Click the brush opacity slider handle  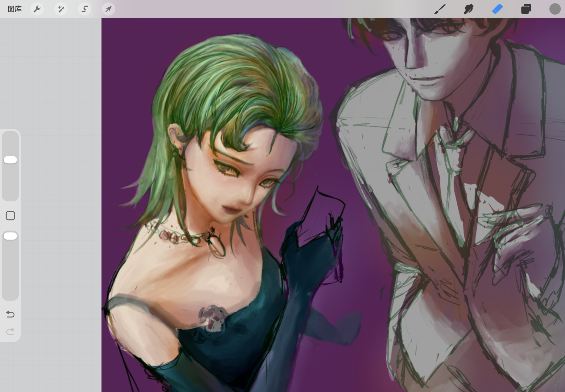point(10,236)
